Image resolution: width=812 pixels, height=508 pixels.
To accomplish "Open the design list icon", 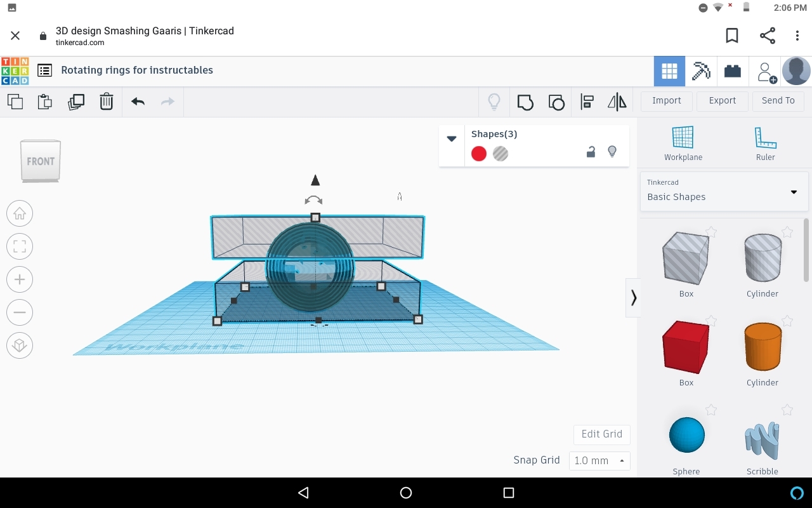I will [x=44, y=70].
